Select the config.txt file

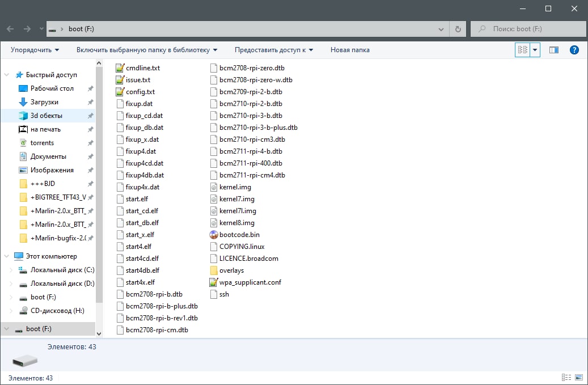(x=139, y=92)
